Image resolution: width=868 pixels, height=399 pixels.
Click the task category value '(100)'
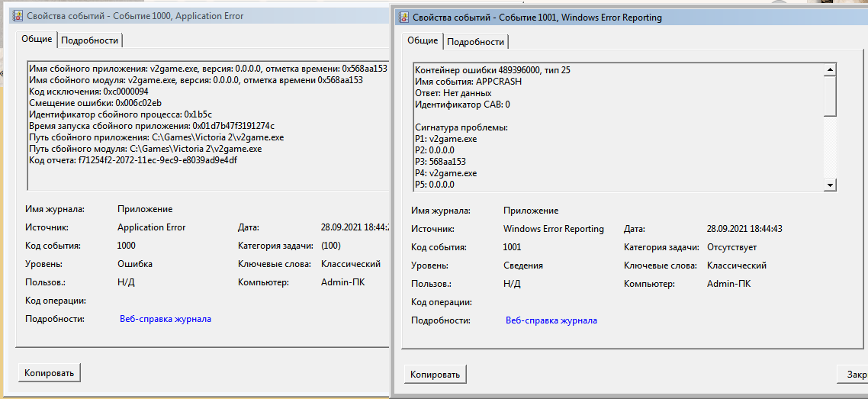(331, 245)
